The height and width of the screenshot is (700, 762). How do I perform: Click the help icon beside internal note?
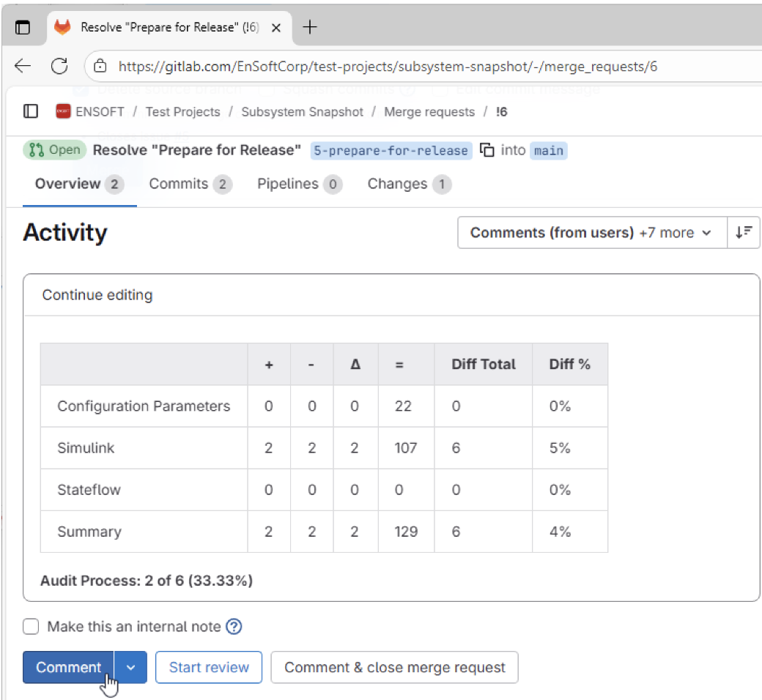pyautogui.click(x=234, y=627)
